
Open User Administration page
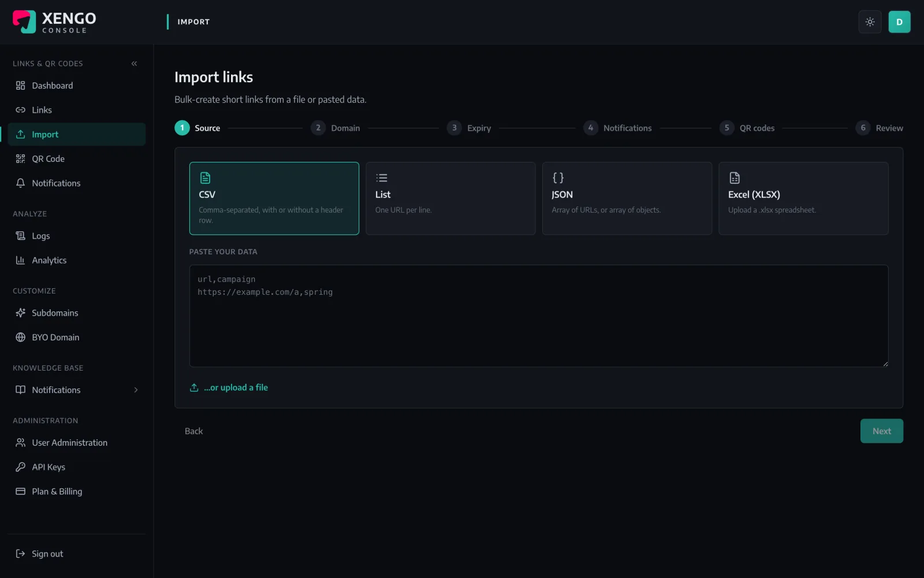[x=77, y=443]
